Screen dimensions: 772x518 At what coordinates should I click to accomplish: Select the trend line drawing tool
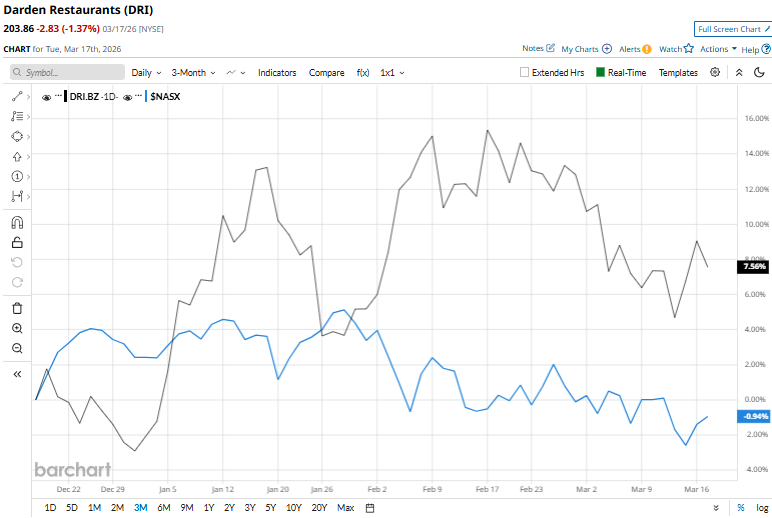(17, 96)
